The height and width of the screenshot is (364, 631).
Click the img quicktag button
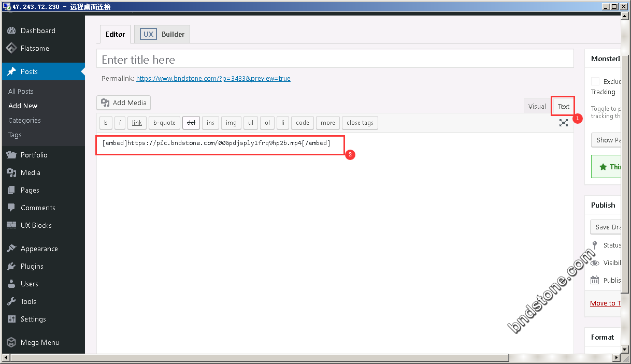231,123
